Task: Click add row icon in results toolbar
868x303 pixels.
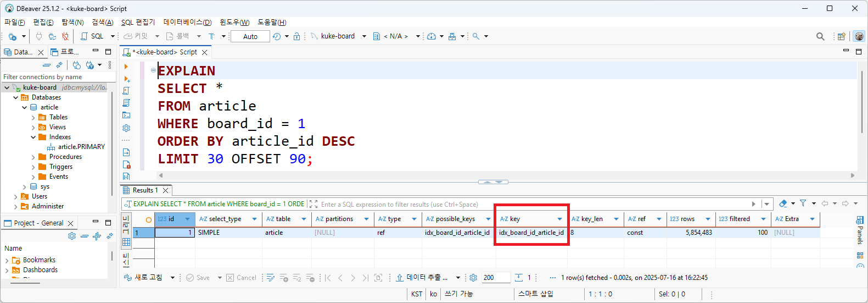Action: click(284, 278)
